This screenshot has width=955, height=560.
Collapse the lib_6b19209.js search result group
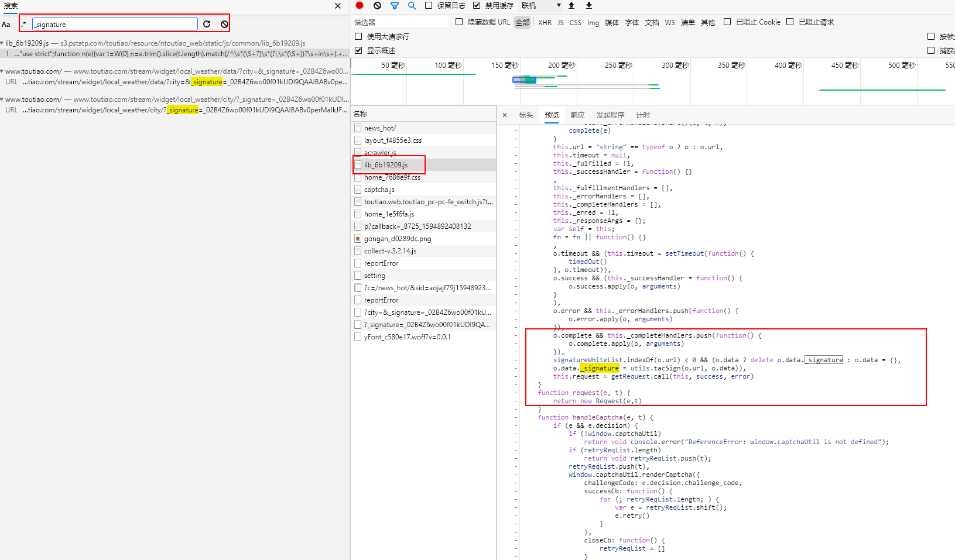click(2, 43)
